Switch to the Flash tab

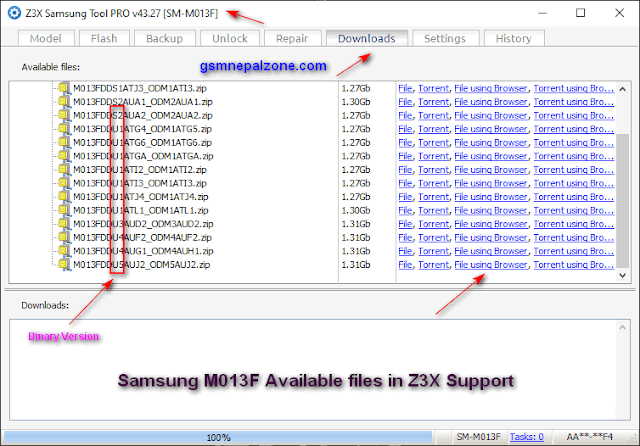(104, 38)
